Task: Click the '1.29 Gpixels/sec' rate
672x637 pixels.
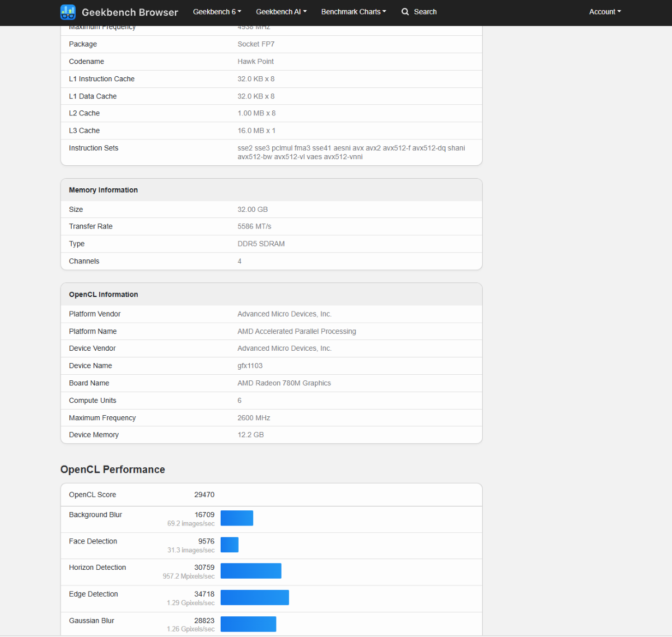Action: pyautogui.click(x=190, y=603)
